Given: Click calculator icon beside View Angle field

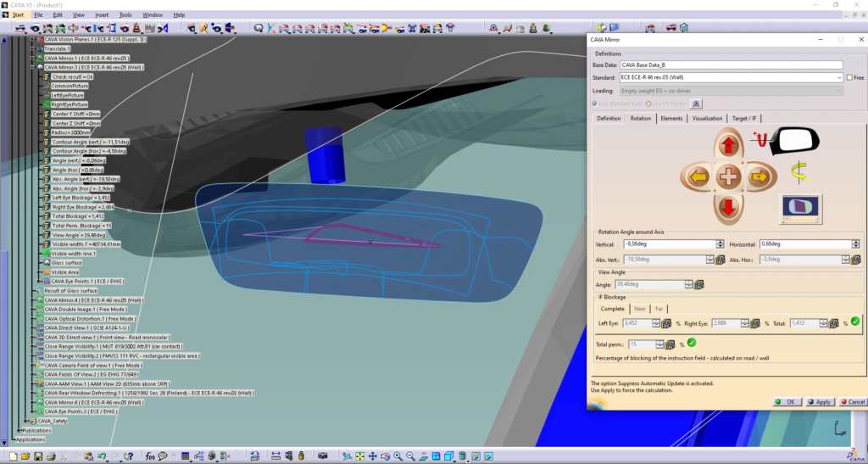Looking at the screenshot, I should coord(699,285).
